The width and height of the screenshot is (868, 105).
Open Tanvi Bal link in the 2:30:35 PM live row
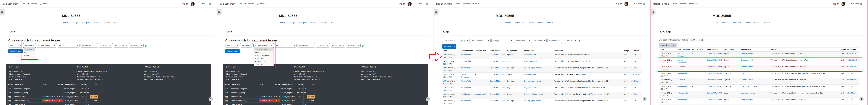pos(681,67)
